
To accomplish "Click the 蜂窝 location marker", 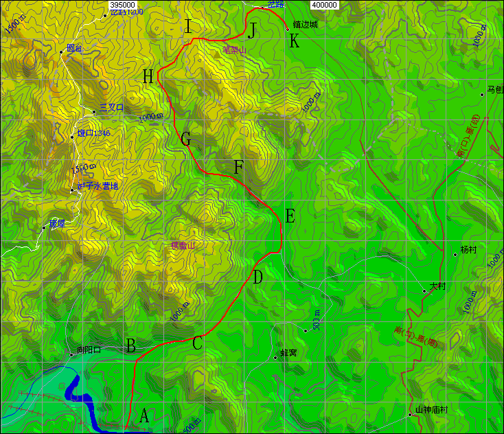I will 275,357.
